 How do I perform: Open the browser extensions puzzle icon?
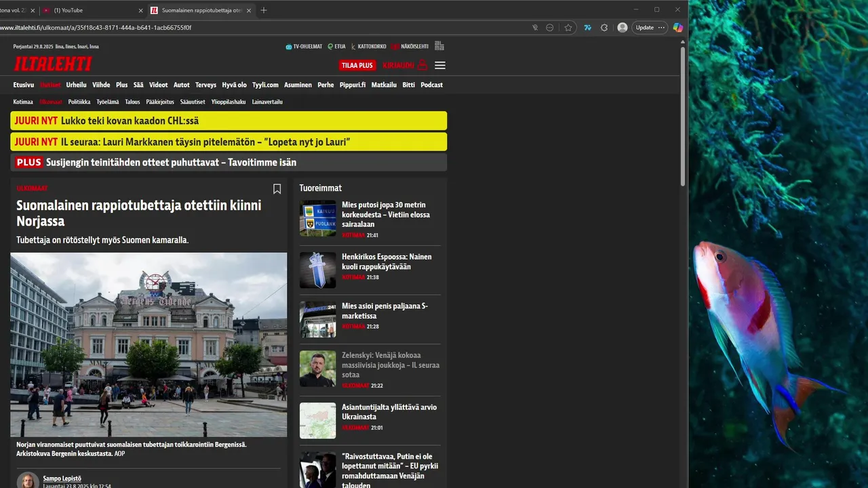(x=604, y=28)
